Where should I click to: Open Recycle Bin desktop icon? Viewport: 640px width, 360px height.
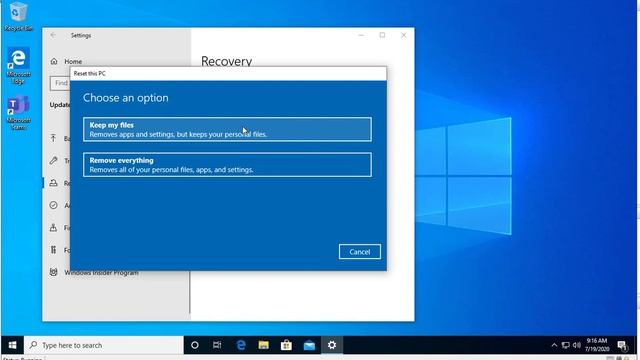[18, 16]
